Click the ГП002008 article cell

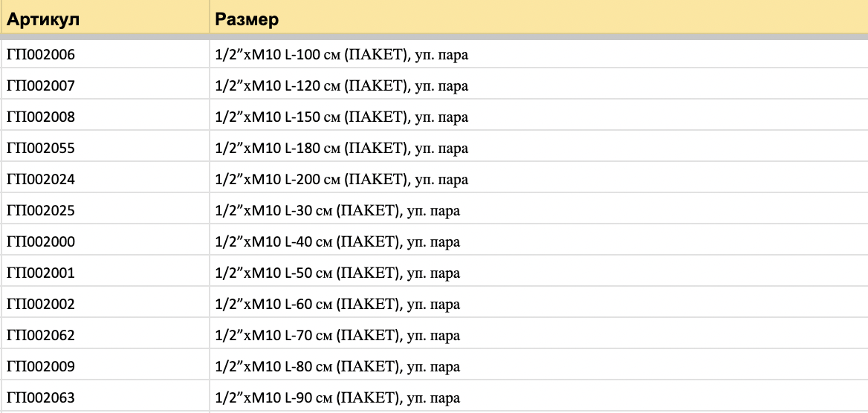[41, 117]
